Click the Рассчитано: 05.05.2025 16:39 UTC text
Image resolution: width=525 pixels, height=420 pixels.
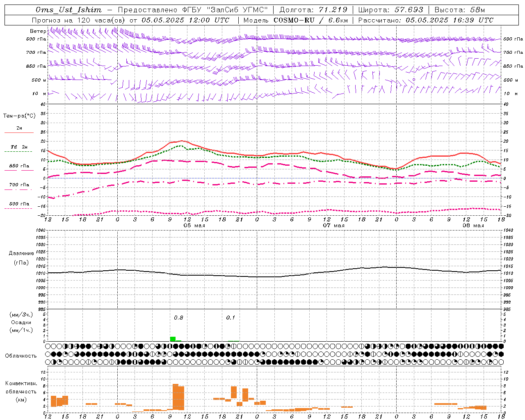point(426,20)
